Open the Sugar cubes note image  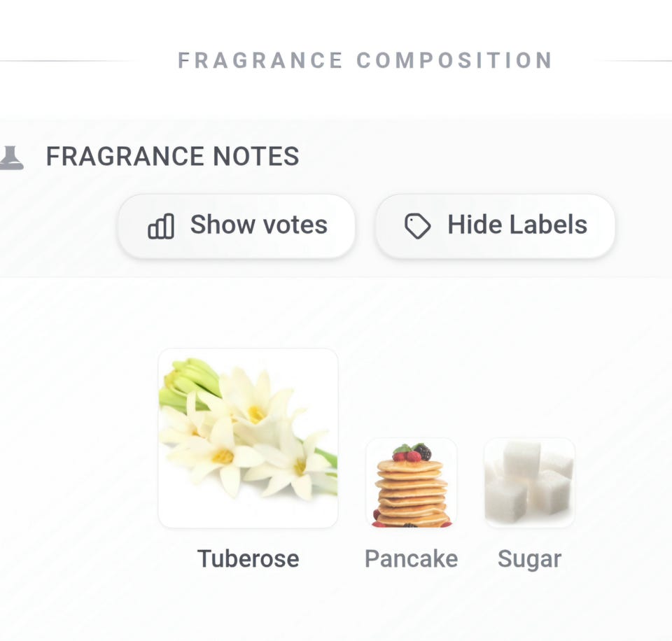click(529, 483)
